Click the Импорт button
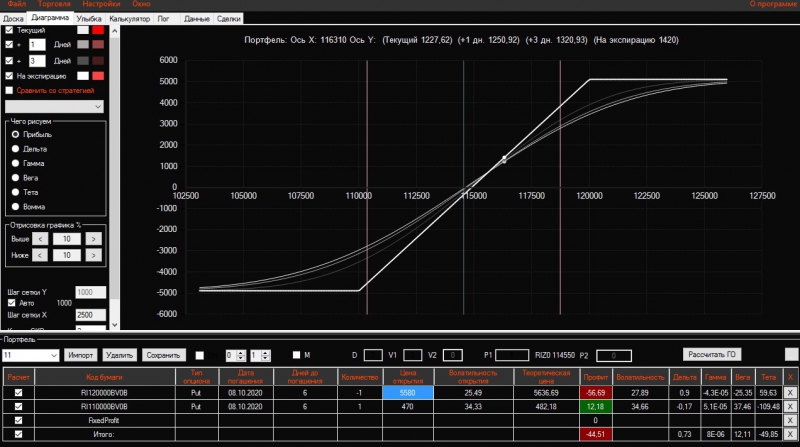800x447 pixels. (81, 355)
